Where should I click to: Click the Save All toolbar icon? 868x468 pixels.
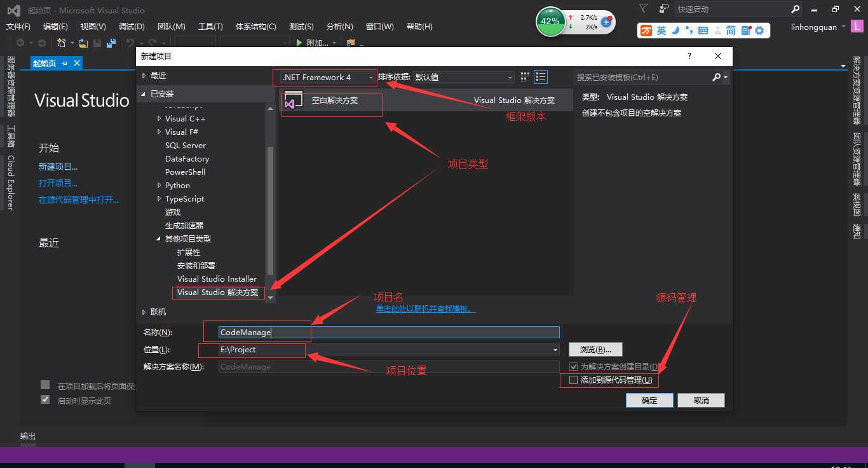[x=111, y=43]
